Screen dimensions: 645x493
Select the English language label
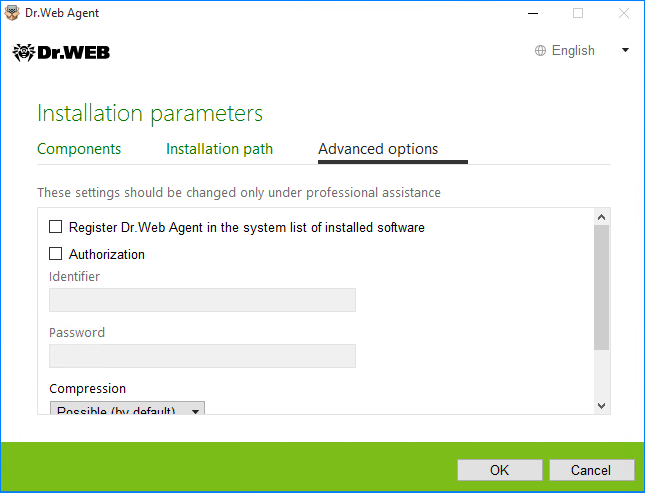(573, 51)
